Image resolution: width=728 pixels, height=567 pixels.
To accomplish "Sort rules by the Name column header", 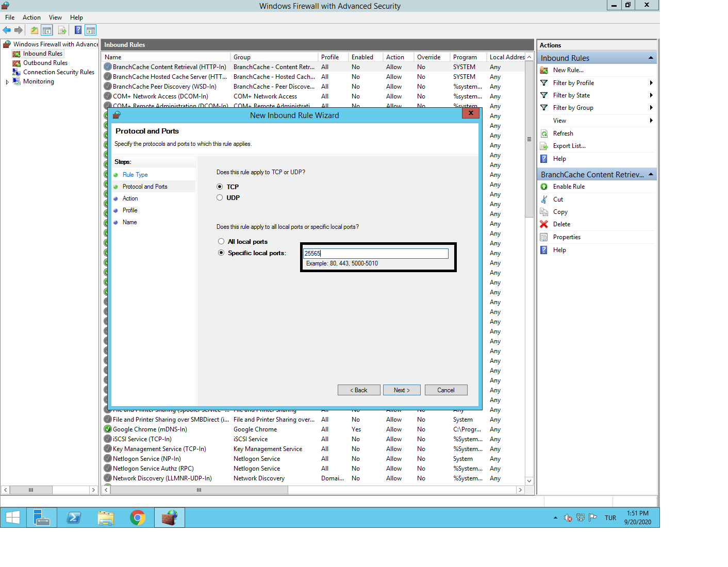I will pos(166,57).
